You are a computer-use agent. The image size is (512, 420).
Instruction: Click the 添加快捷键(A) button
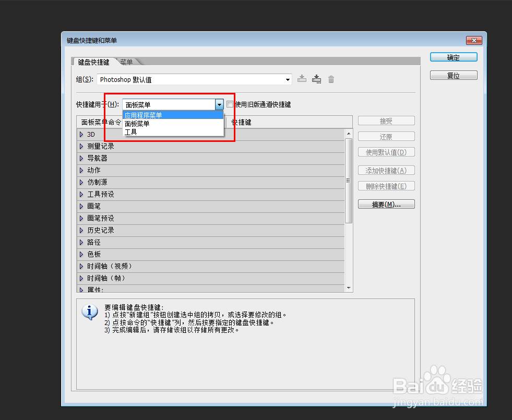(386, 171)
